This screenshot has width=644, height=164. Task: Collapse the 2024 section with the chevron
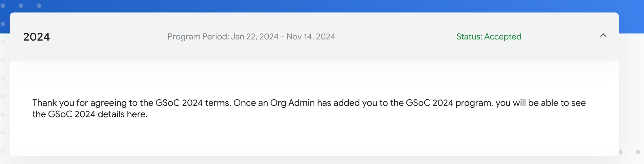click(x=603, y=35)
